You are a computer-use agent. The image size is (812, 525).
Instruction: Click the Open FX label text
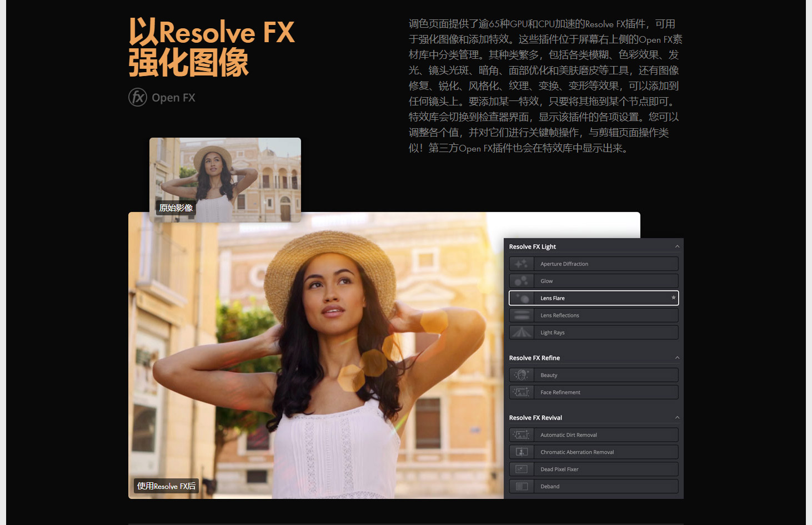pyautogui.click(x=173, y=98)
